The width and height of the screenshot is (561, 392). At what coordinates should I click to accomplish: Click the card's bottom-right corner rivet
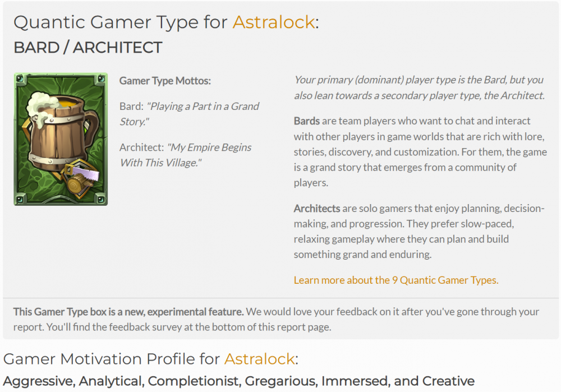pyautogui.click(x=101, y=199)
